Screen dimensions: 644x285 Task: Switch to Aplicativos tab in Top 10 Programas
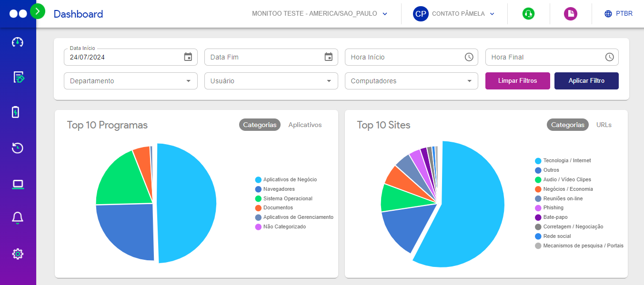click(x=305, y=125)
